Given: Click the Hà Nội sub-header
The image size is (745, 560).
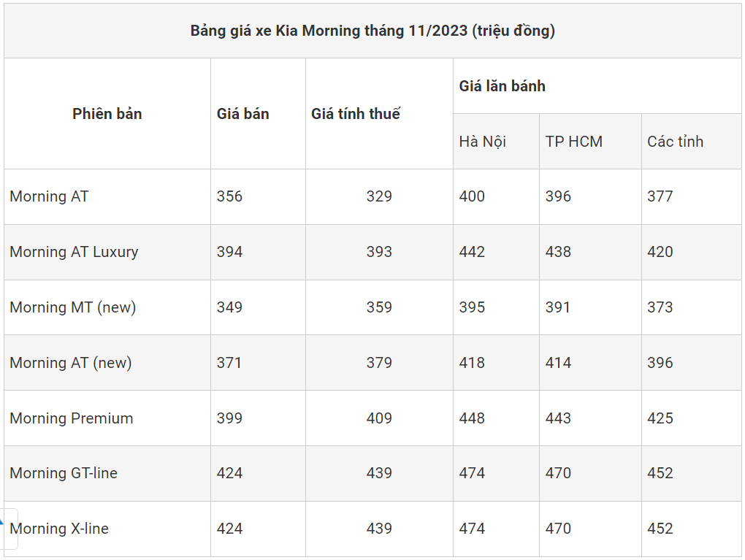Looking at the screenshot, I should point(483,142).
